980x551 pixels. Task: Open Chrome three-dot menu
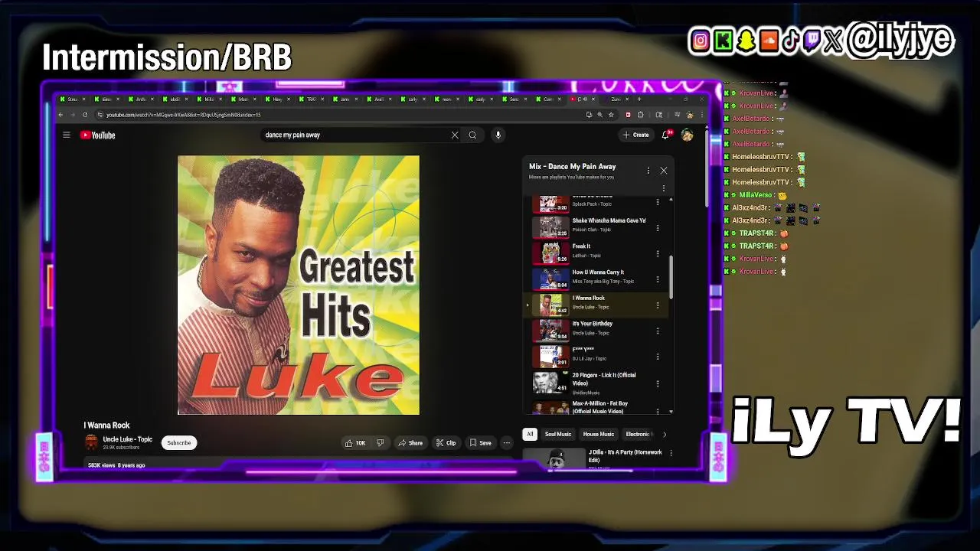(x=701, y=115)
